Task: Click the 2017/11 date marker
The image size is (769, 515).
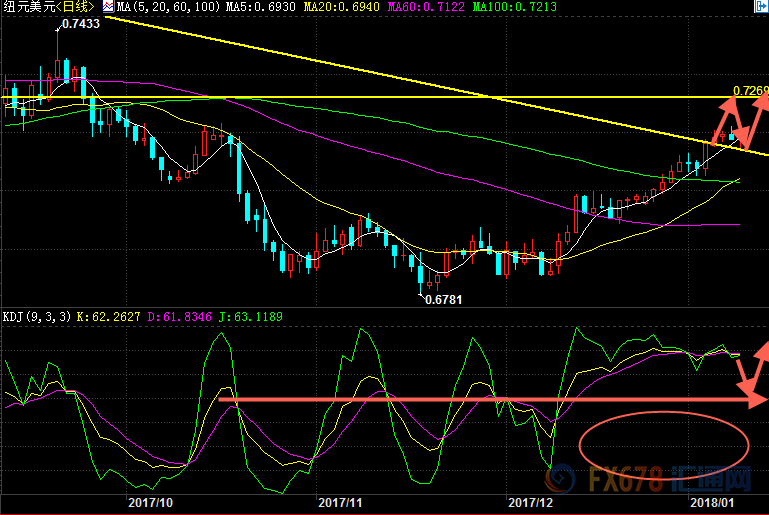Action: [340, 501]
